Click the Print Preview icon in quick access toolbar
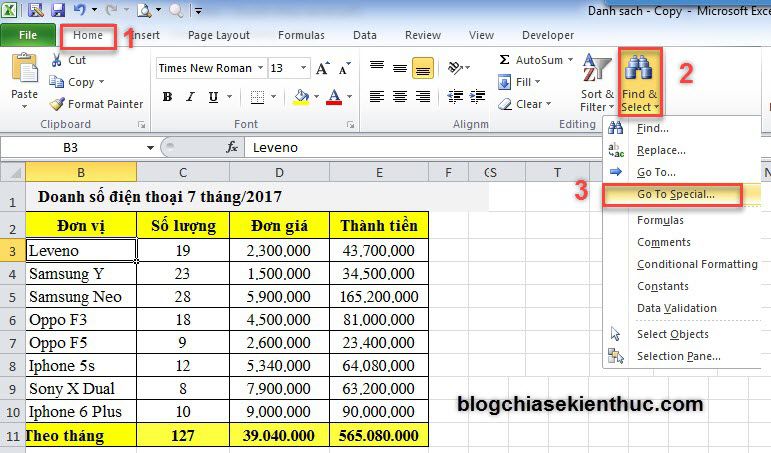Screen dimensions: 771x453 [x=144, y=9]
